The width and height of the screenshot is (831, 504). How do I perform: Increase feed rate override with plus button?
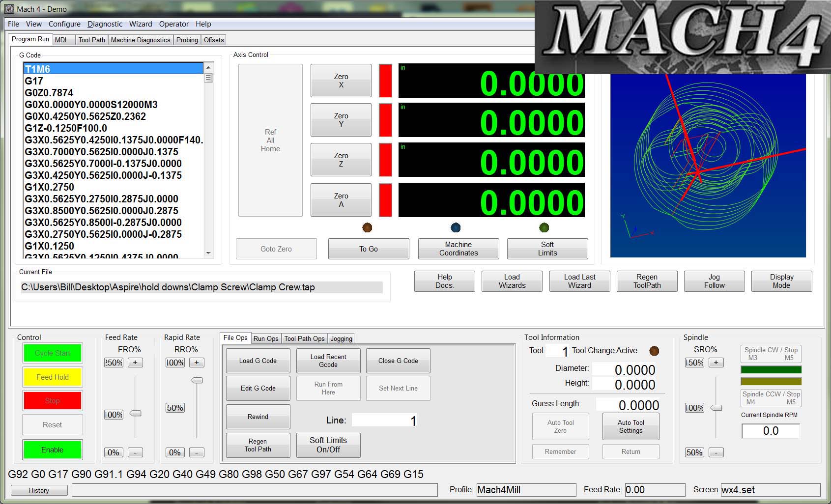point(135,363)
